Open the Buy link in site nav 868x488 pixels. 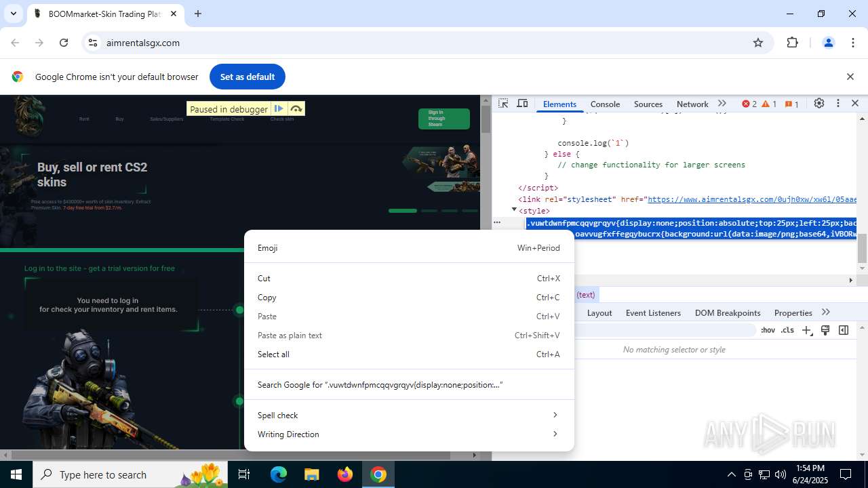(119, 119)
